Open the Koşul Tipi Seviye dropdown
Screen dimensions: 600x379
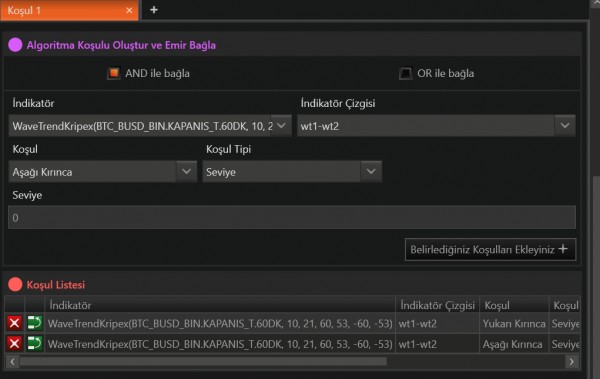click(x=292, y=172)
